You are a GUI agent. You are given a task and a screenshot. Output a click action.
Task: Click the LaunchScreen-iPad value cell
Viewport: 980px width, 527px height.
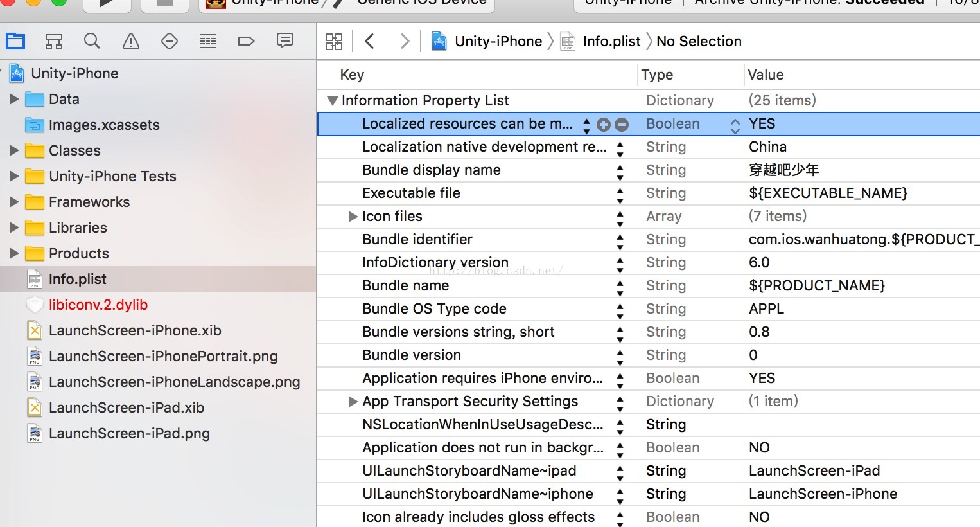click(x=814, y=471)
